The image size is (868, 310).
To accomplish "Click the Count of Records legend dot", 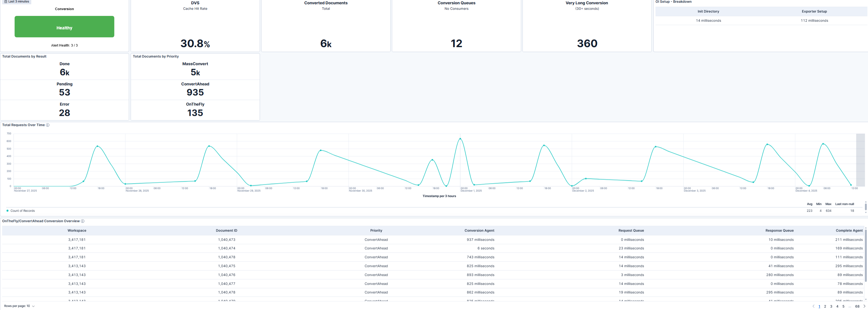I will coord(7,210).
